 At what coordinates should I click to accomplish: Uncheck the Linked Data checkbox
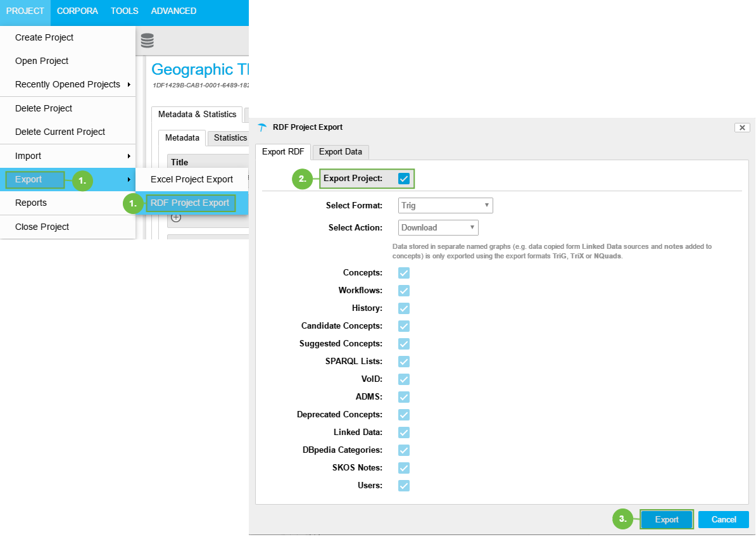click(404, 433)
